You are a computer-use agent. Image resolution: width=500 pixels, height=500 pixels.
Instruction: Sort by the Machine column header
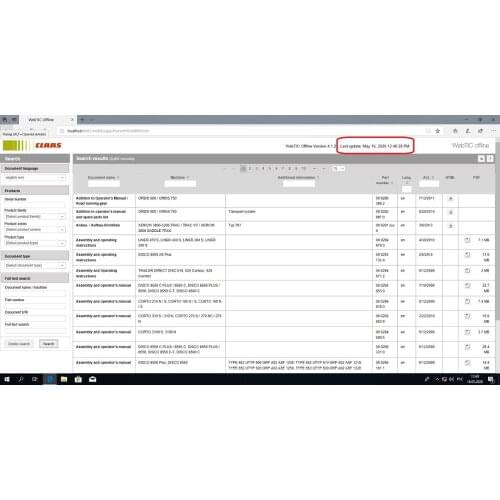click(179, 178)
